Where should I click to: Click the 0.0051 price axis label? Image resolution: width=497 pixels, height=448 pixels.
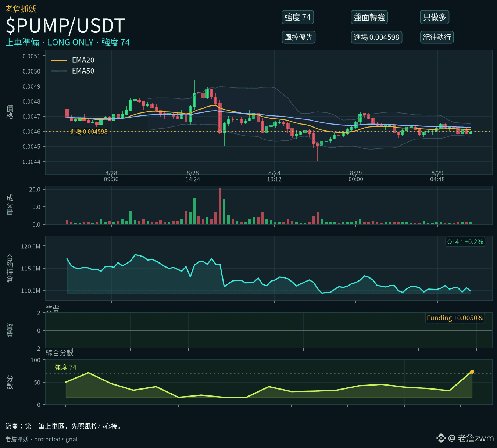(x=32, y=56)
